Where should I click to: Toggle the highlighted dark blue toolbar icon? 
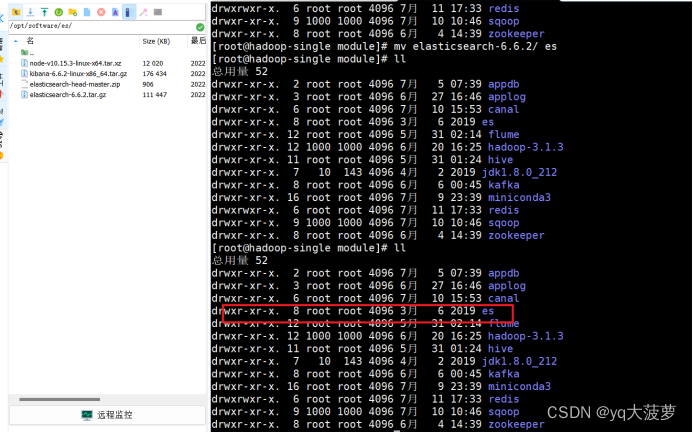(x=129, y=12)
